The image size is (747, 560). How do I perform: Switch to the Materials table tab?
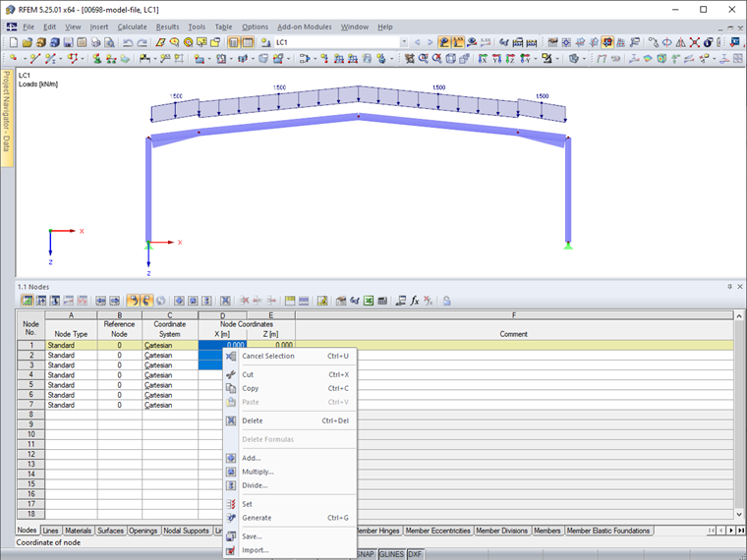78,531
